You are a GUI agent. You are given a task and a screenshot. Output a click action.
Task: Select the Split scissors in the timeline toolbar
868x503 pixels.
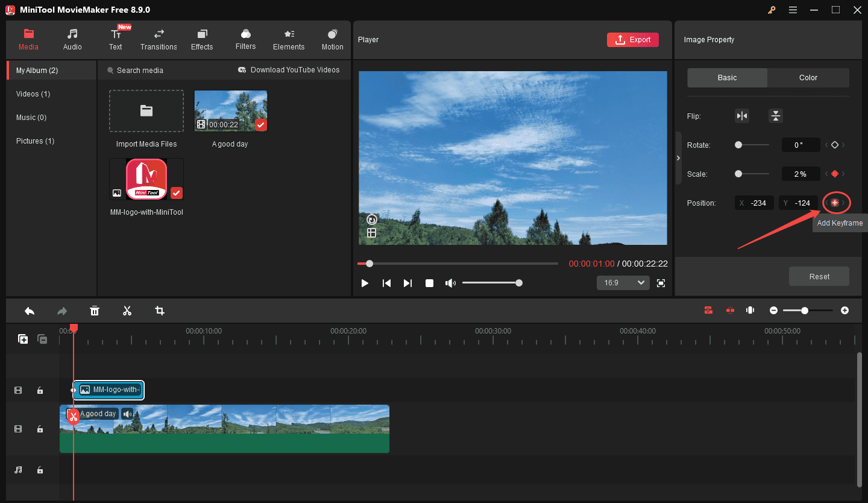point(127,311)
